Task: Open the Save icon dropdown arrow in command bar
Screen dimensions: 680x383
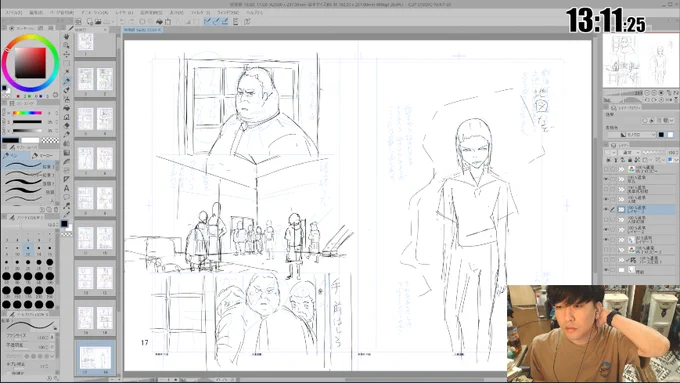Action: click(x=113, y=21)
